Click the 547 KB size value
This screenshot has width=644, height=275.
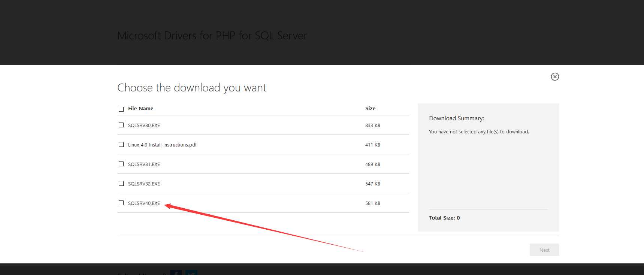click(372, 184)
